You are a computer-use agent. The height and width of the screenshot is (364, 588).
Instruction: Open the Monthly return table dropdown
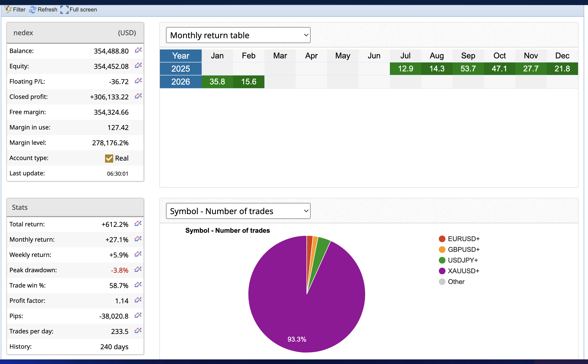tap(238, 35)
